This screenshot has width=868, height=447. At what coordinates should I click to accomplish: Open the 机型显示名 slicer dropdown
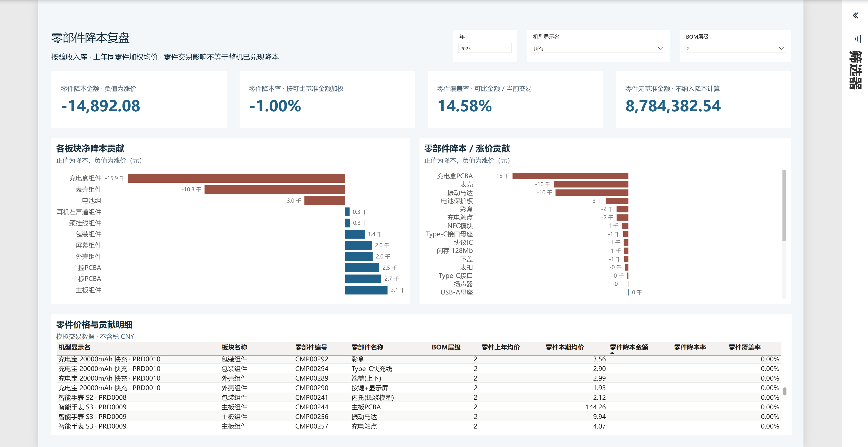click(x=598, y=48)
